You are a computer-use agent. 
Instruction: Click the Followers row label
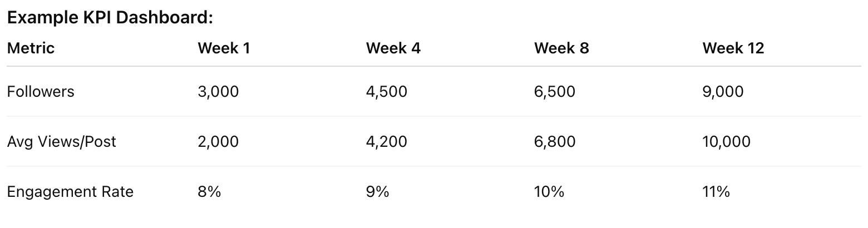(41, 92)
